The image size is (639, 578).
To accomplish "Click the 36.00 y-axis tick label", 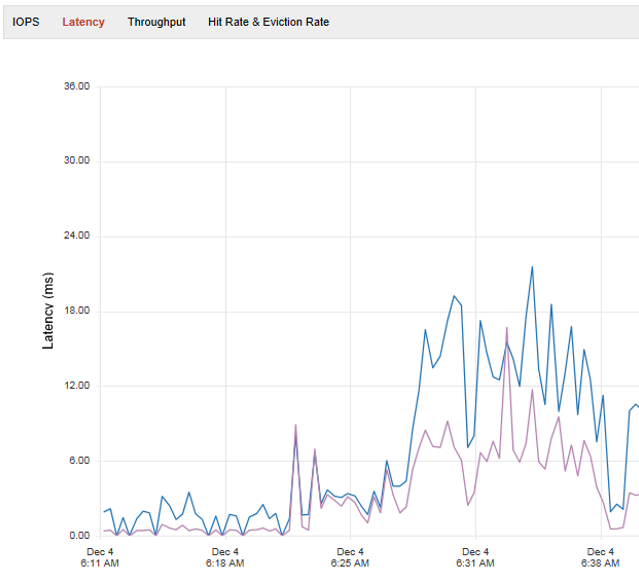I will 76,86.
